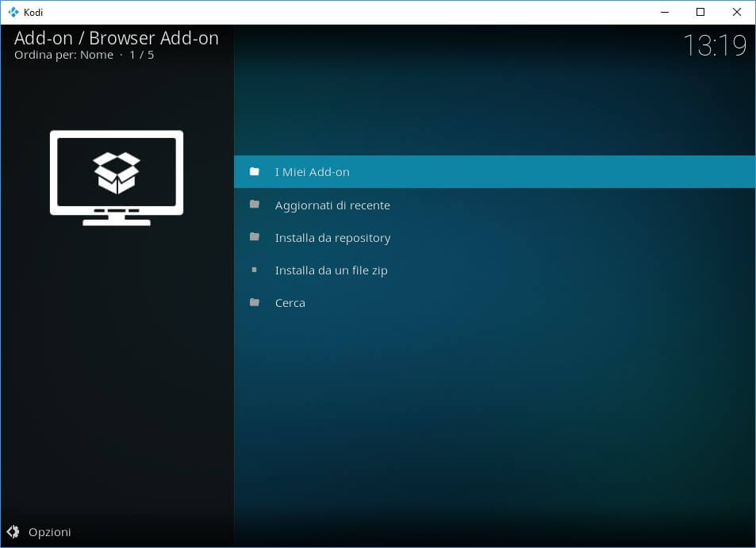Select Installa da repository
Viewport: 756px width, 548px height.
pyautogui.click(x=495, y=238)
